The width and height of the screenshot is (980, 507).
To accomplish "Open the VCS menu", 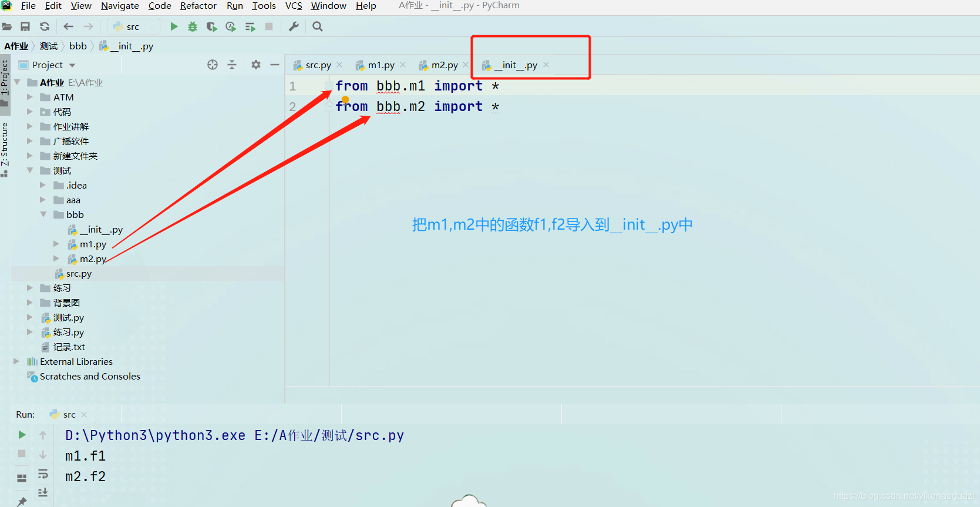I will pos(294,6).
